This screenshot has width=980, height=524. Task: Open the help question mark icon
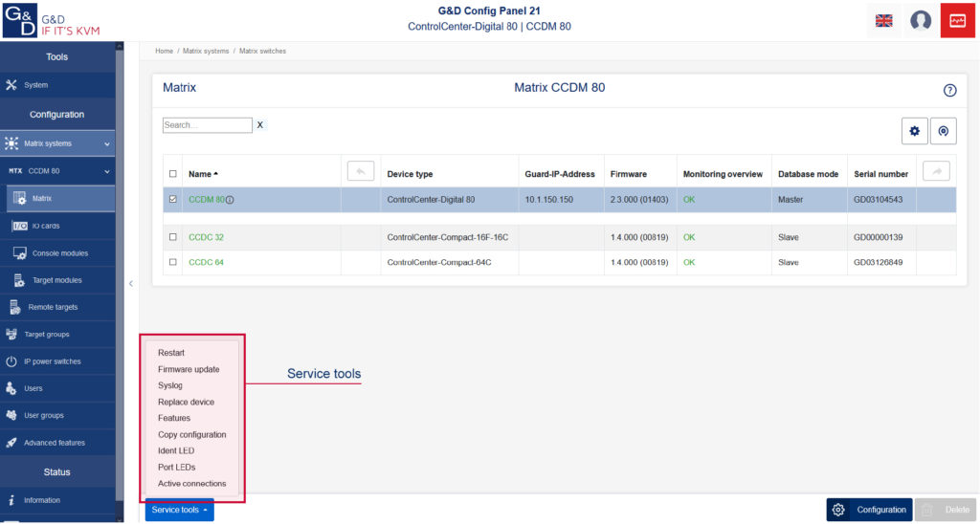click(949, 91)
